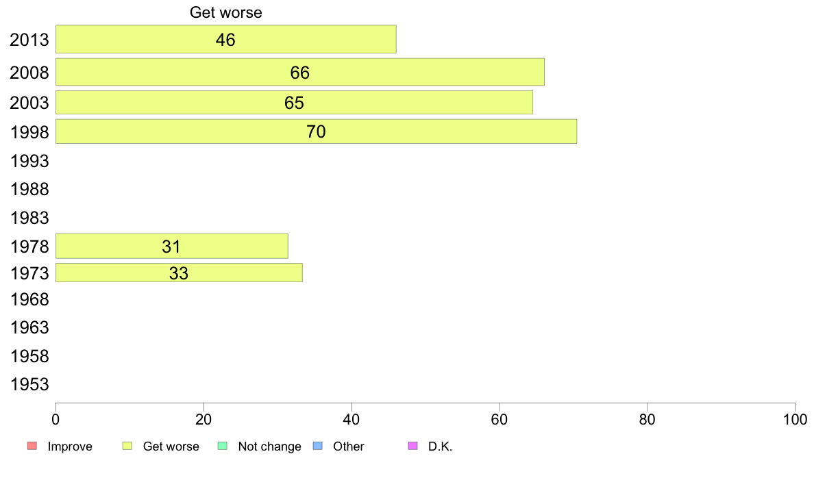Select the 2013 bar showing 46

[226, 39]
